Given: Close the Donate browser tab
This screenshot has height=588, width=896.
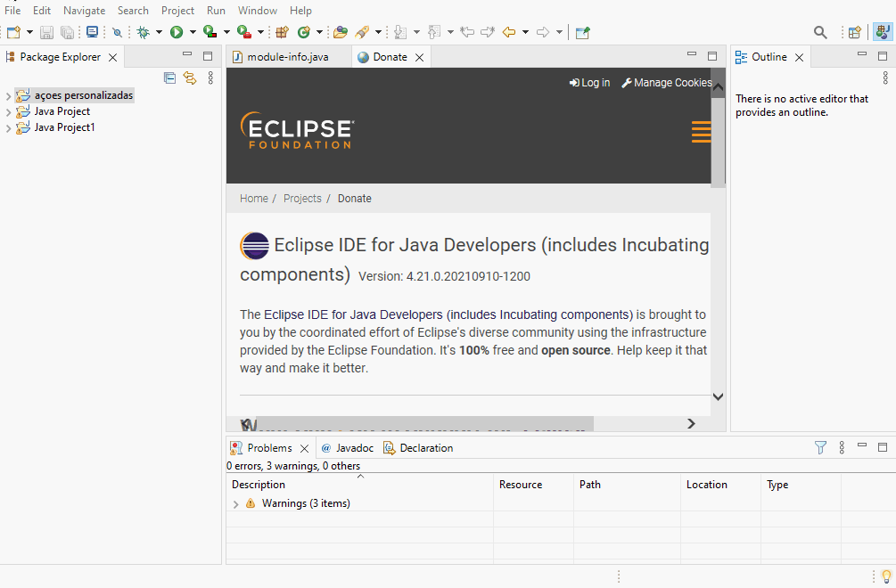Looking at the screenshot, I should [419, 58].
